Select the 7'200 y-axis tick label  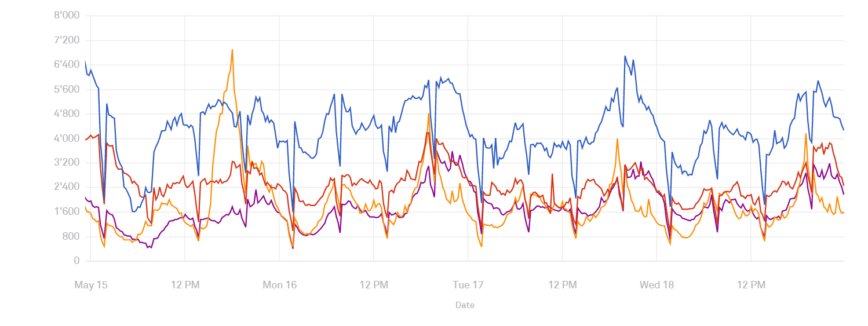tap(67, 41)
